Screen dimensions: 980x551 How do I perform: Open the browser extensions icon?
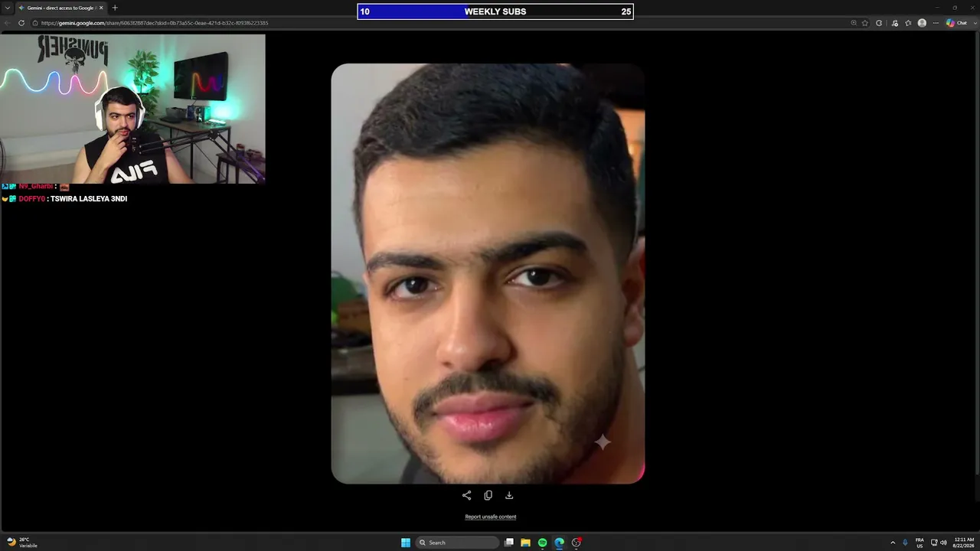click(879, 23)
